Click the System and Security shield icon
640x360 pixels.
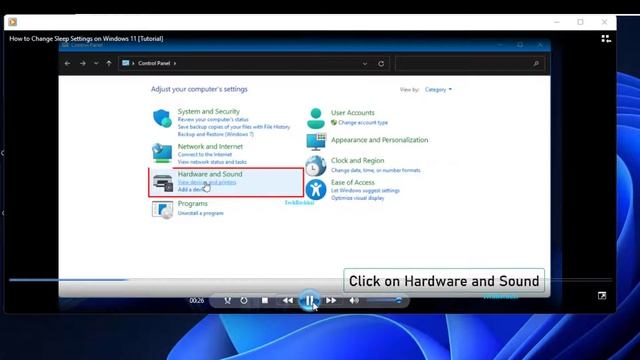pos(162,118)
